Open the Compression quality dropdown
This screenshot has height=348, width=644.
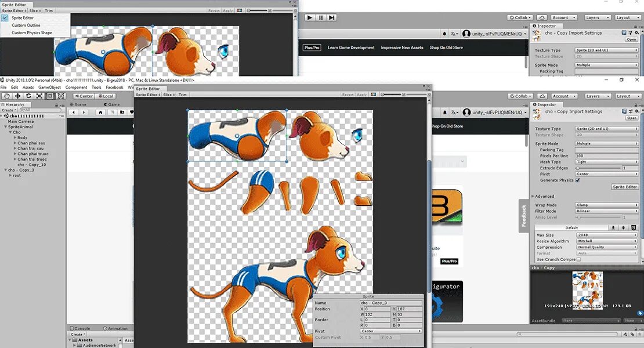tap(607, 248)
